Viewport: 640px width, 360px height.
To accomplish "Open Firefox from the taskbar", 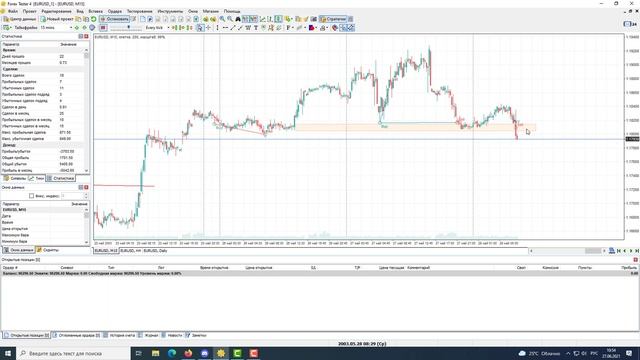I will coord(188,353).
